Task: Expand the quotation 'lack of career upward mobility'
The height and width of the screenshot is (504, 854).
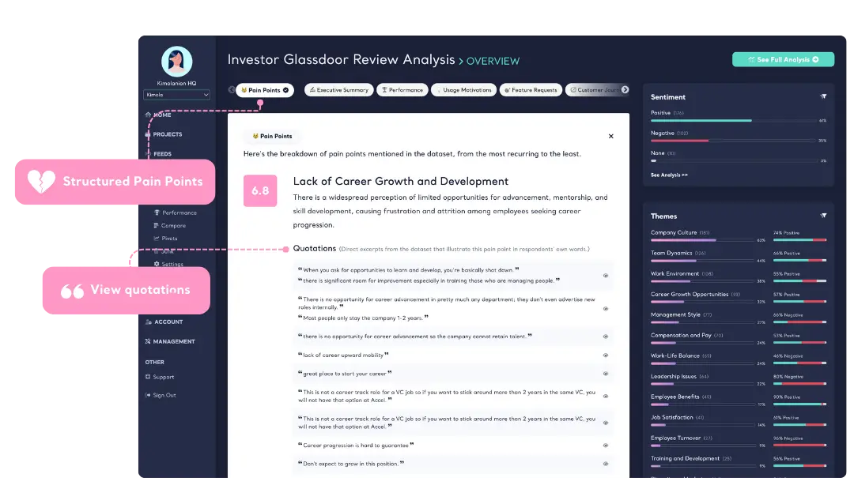Action: pyautogui.click(x=606, y=354)
